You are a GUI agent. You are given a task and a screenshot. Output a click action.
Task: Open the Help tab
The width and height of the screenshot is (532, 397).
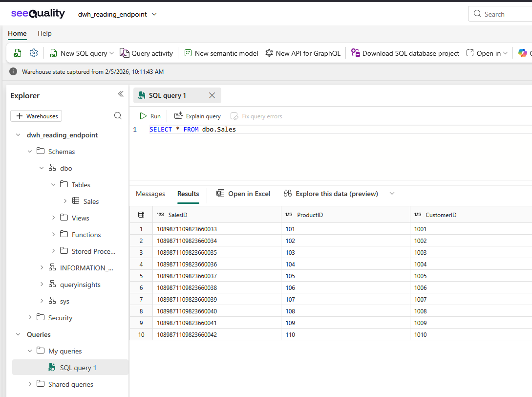pyautogui.click(x=44, y=33)
